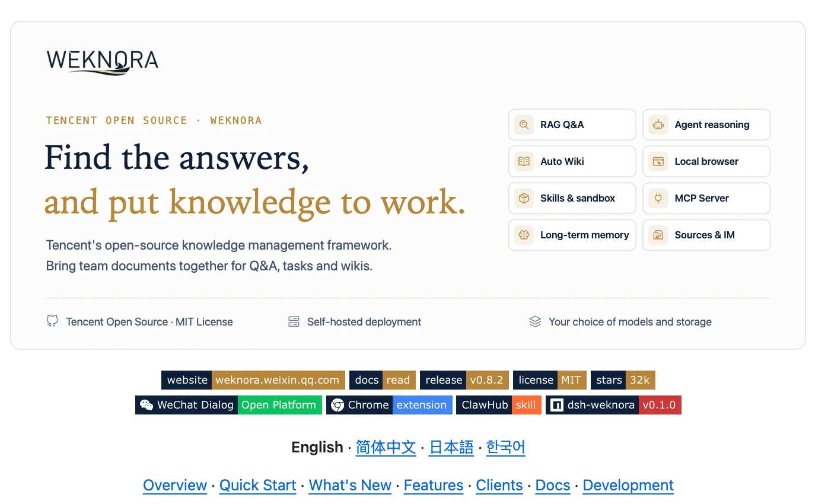Click the Long-term memory brain icon

point(524,235)
